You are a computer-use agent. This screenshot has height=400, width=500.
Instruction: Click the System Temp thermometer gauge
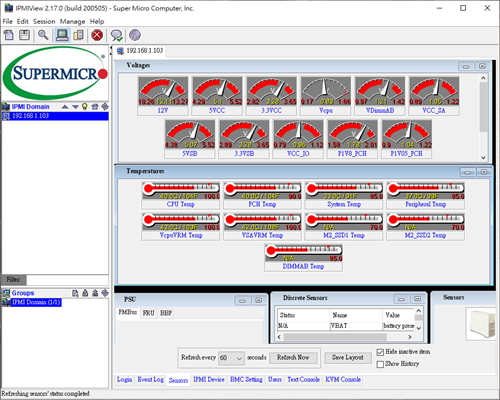(344, 195)
